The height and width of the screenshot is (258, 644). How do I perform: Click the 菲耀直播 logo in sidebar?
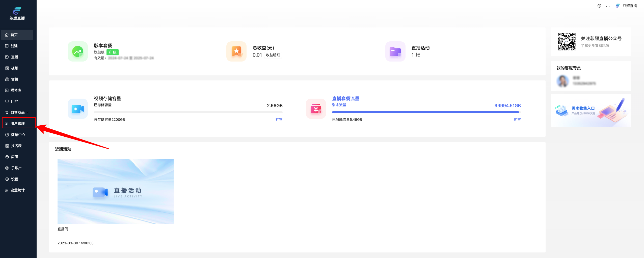click(x=17, y=14)
